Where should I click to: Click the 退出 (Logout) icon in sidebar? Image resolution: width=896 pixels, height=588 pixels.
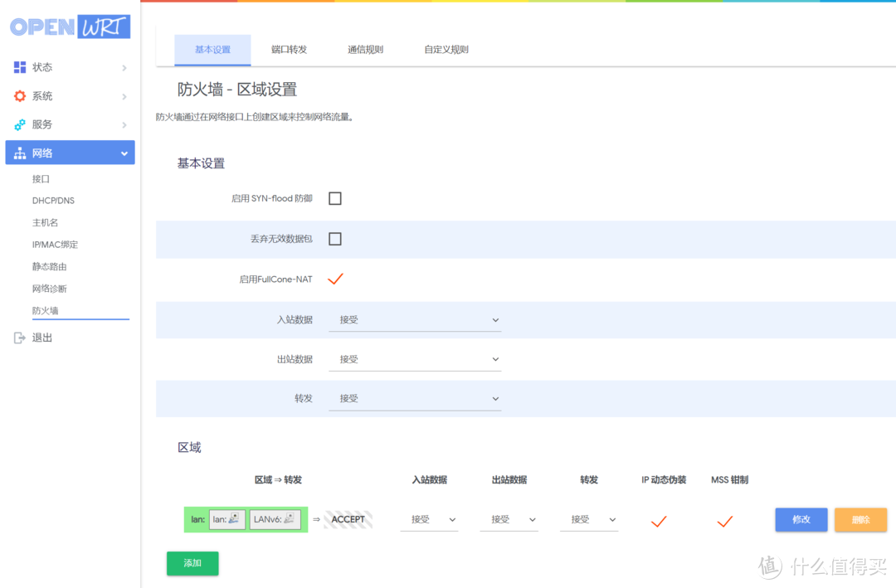pyautogui.click(x=18, y=337)
